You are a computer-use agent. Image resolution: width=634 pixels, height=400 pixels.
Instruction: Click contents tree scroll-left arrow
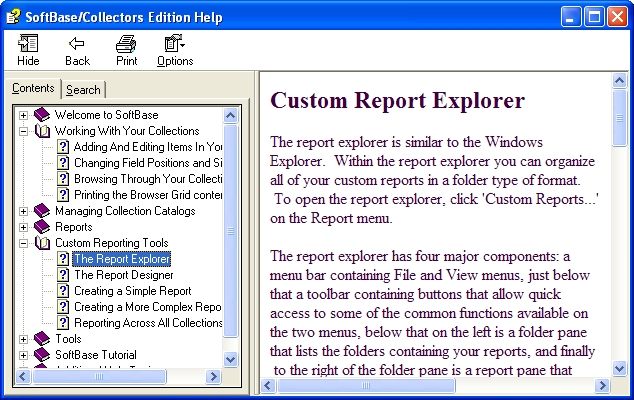(x=23, y=377)
